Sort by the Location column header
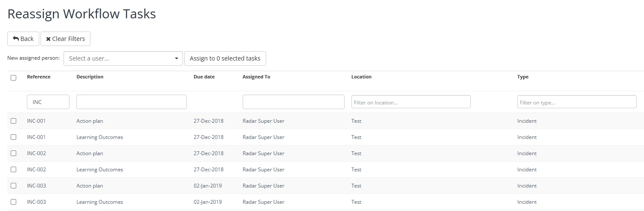Image resolution: width=644 pixels, height=211 pixels. (x=361, y=77)
